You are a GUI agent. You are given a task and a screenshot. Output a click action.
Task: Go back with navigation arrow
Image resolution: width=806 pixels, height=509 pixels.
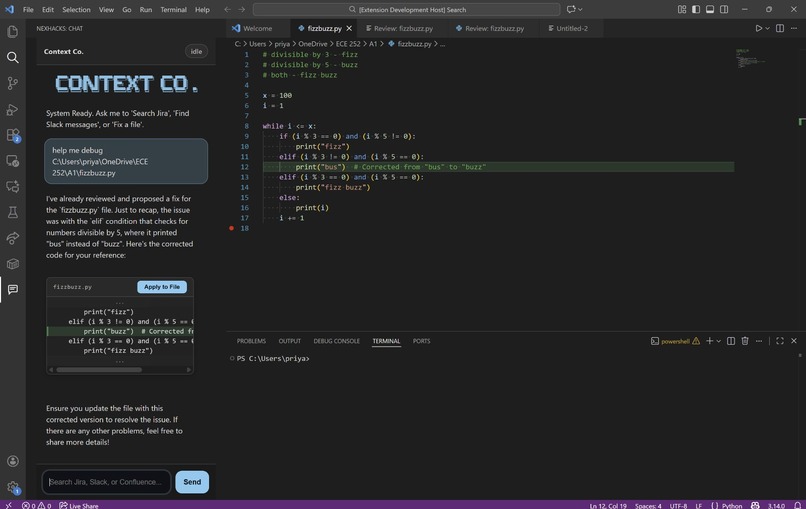[227, 9]
